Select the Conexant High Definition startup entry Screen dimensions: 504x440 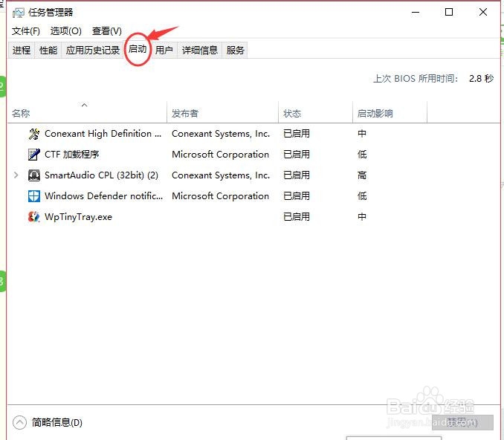(254, 134)
